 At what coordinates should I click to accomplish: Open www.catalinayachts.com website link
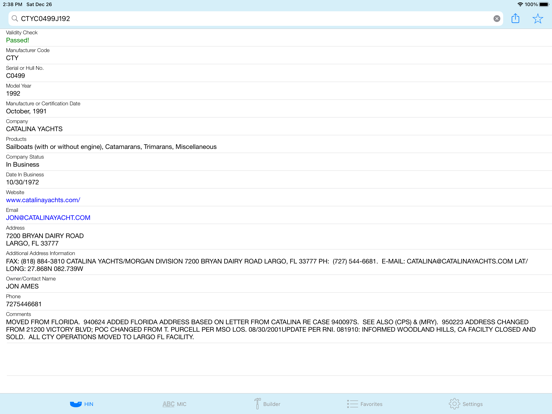[x=43, y=200]
